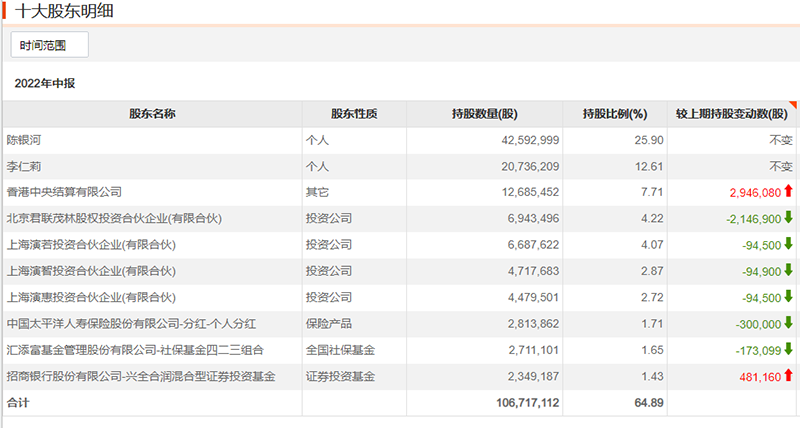This screenshot has width=800, height=428.
Task: Click the 股东名称 column header
Action: click(152, 114)
